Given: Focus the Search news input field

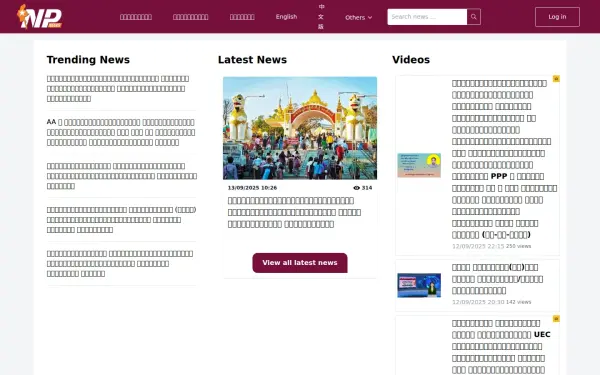Looking at the screenshot, I should [x=427, y=17].
